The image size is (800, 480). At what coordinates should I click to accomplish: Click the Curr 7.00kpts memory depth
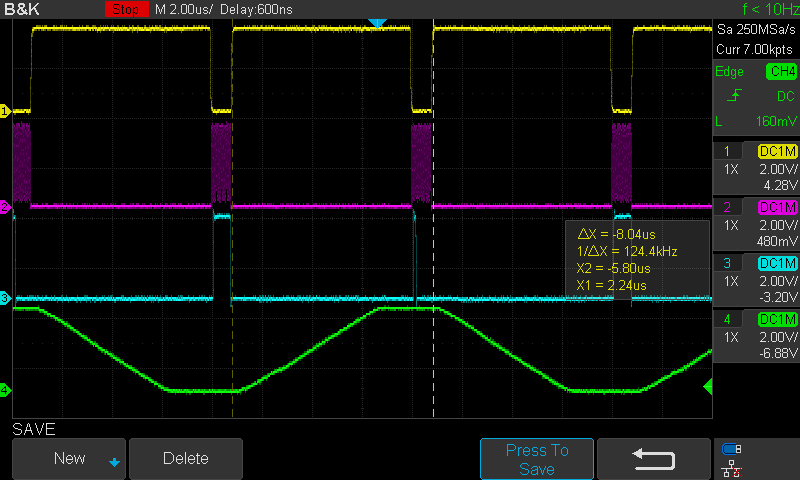pos(754,49)
